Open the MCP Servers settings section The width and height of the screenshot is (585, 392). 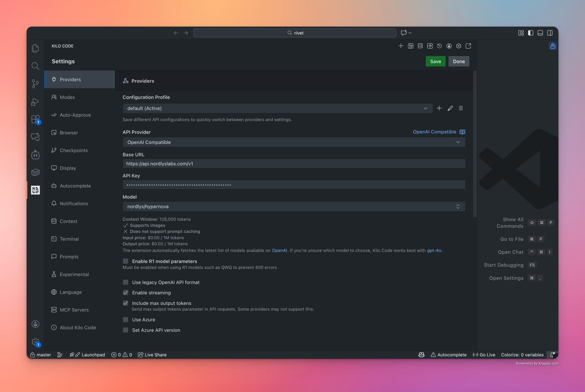(x=74, y=309)
